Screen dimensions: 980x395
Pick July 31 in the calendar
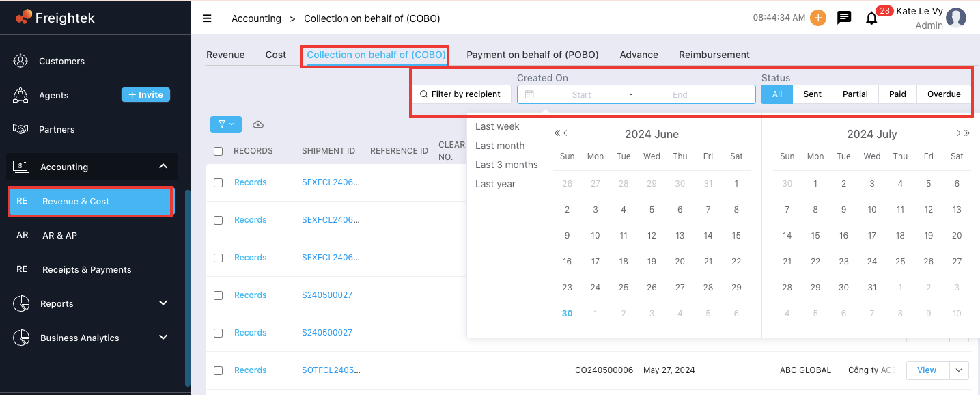(x=872, y=288)
